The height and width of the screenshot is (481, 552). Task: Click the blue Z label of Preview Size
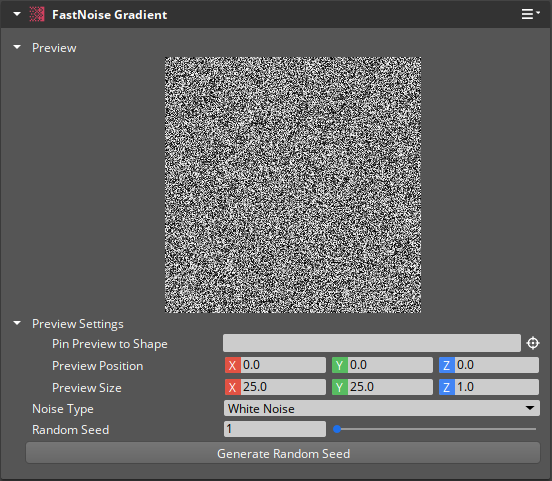click(x=447, y=387)
